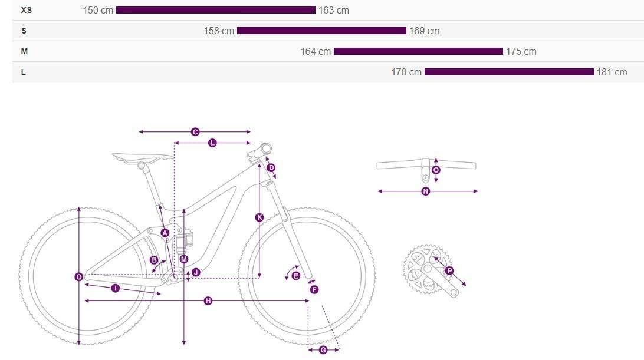Click the L reach marker
644x360 pixels.
tap(212, 143)
